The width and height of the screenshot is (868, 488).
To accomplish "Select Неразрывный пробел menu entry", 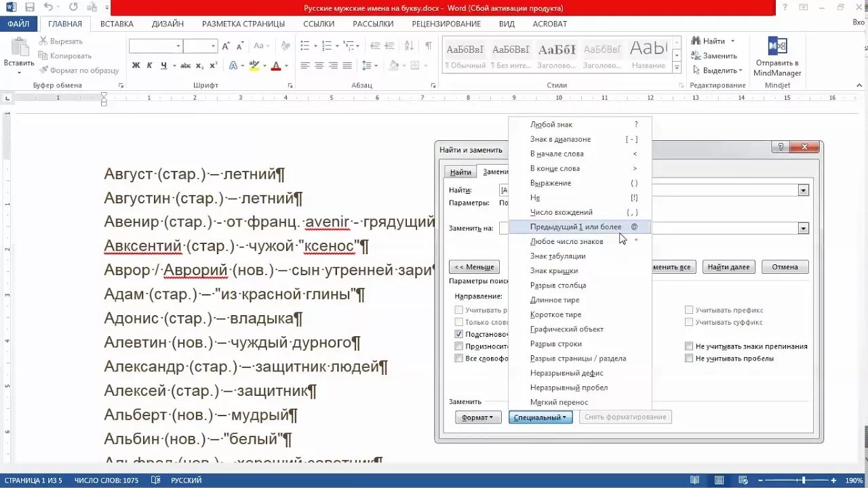I will coord(580,388).
